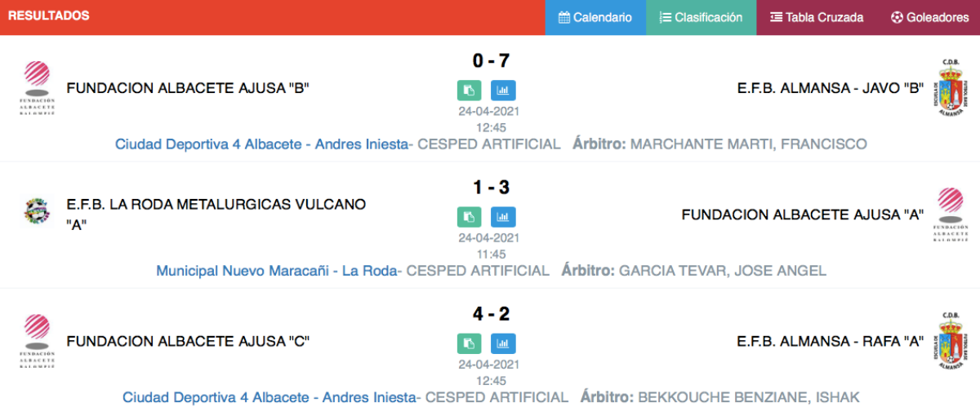Click E.F.B. Almansa - Rafa "A" crest
The width and height of the screenshot is (980, 416).
click(950, 341)
